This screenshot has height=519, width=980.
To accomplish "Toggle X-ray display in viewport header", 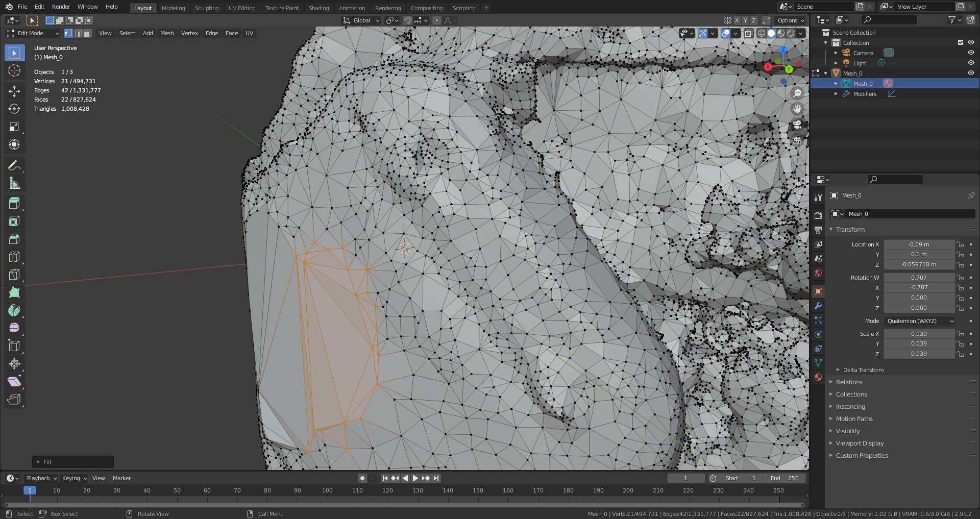I will 748,33.
